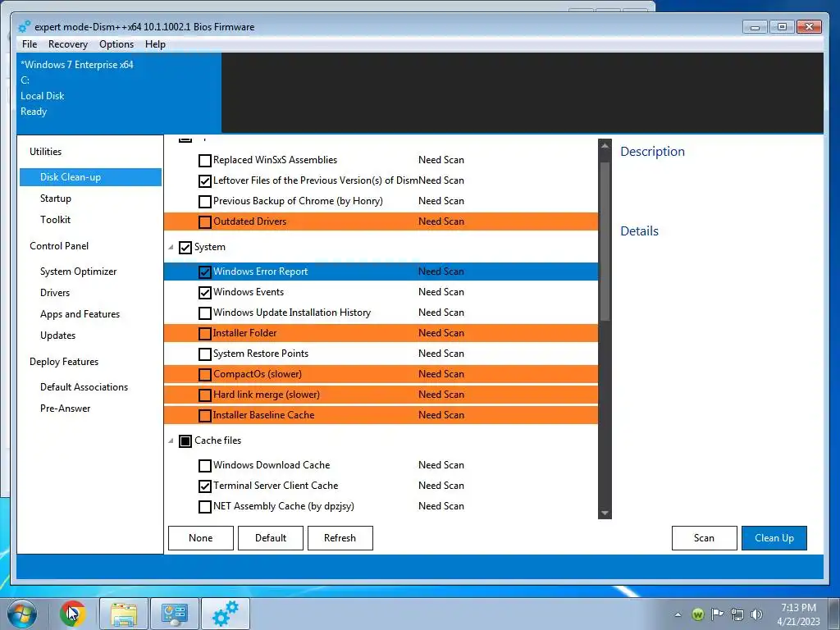840x630 pixels.
Task: Collapse the Cache files group triangle
Action: pos(171,441)
